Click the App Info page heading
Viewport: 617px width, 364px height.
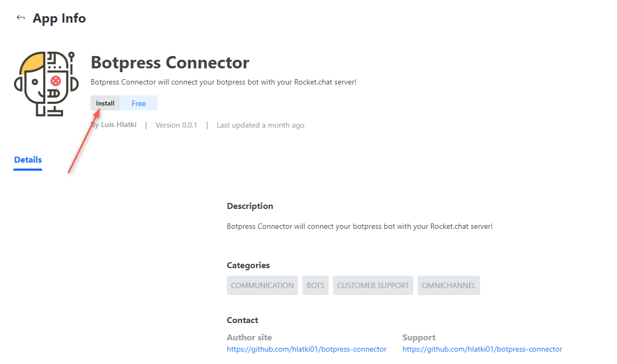pos(59,18)
